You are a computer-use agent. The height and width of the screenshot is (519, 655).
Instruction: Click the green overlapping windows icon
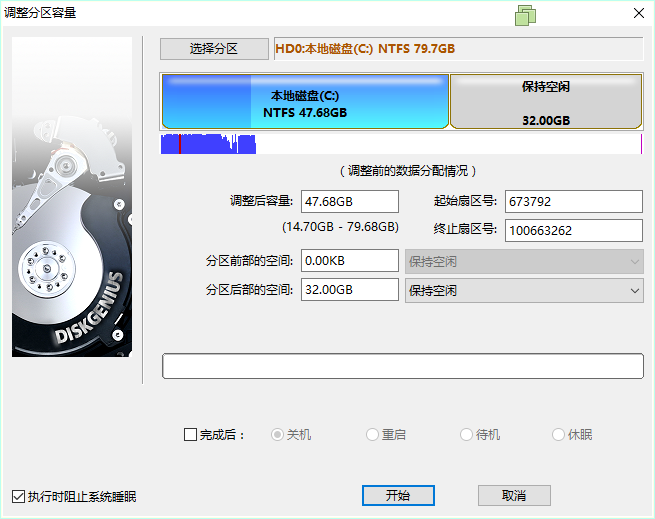pos(526,14)
